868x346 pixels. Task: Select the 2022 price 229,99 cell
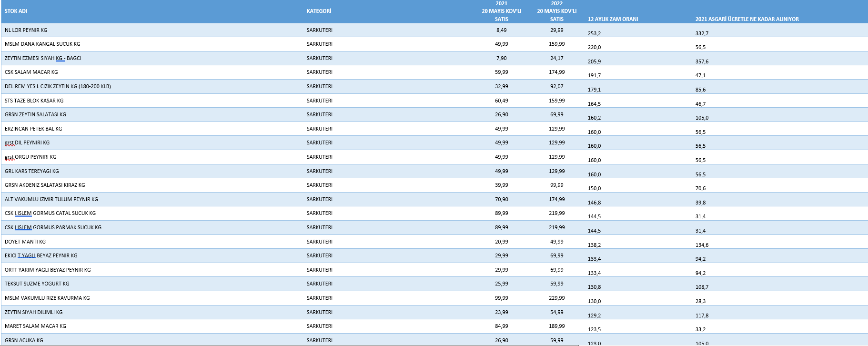pos(556,298)
